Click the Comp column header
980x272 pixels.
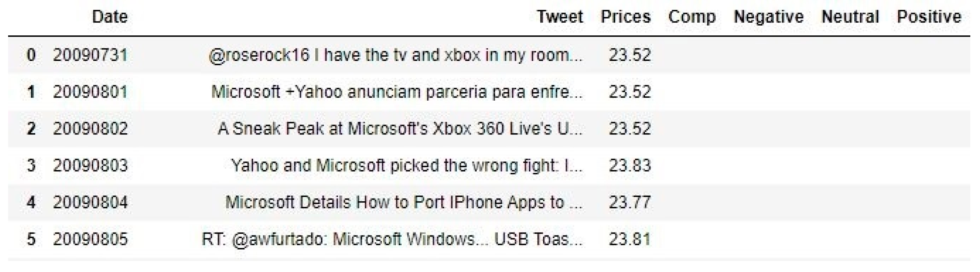pyautogui.click(x=691, y=17)
